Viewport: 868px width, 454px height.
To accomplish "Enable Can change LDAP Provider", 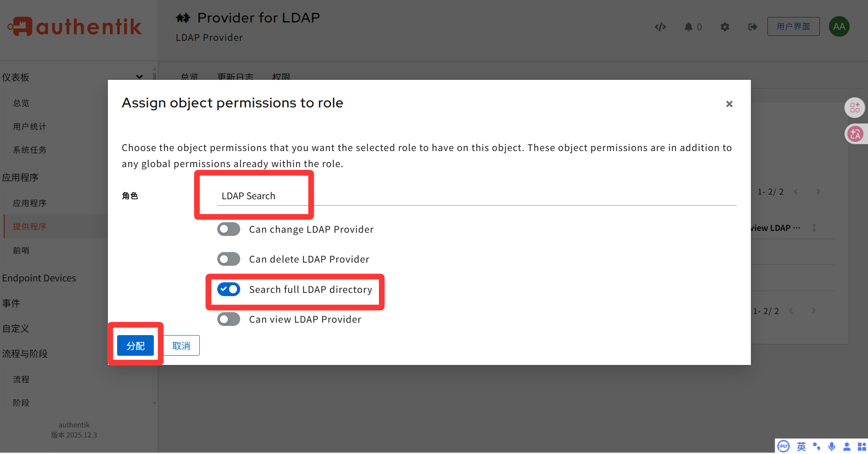I will (x=228, y=229).
